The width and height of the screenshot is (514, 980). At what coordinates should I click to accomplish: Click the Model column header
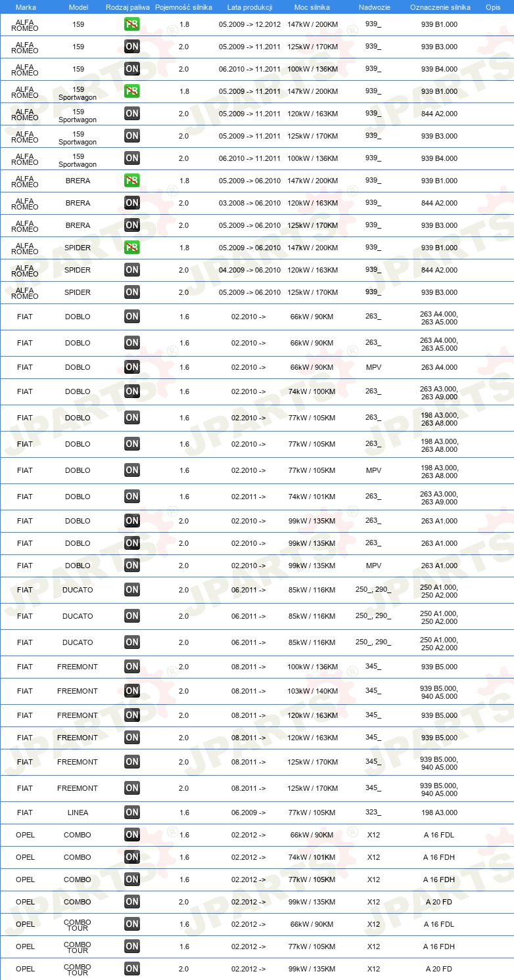[x=78, y=7]
